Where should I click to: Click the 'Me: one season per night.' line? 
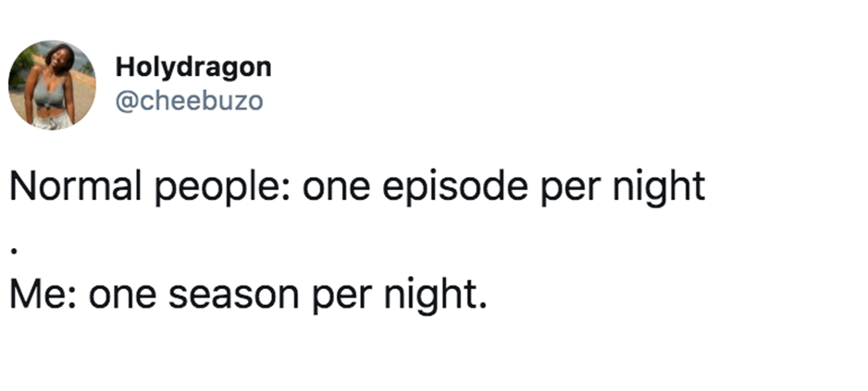(x=249, y=296)
